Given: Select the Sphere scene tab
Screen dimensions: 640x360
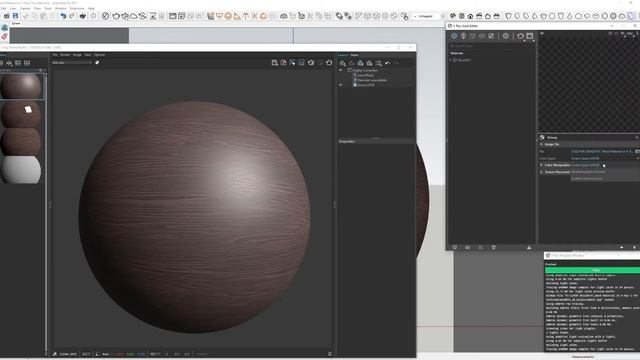Looking at the screenshot, I should point(16,24).
